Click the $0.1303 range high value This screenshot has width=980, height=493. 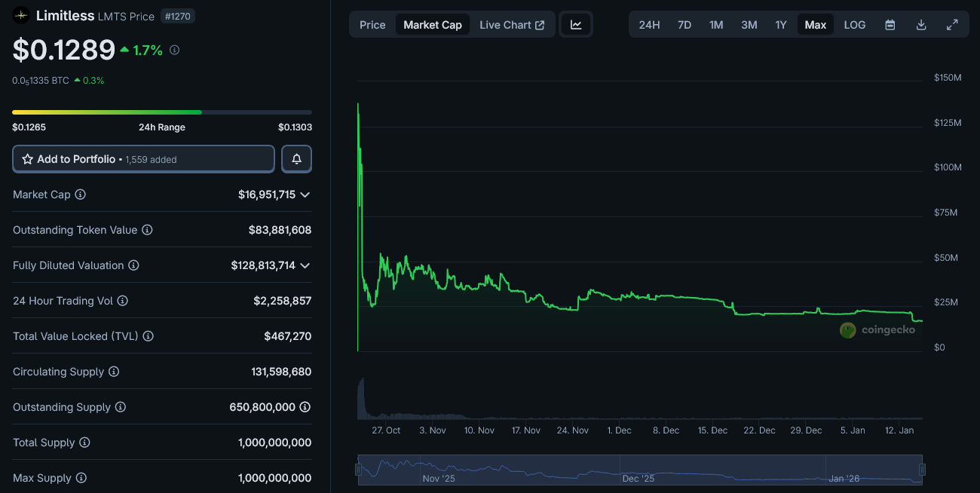295,127
